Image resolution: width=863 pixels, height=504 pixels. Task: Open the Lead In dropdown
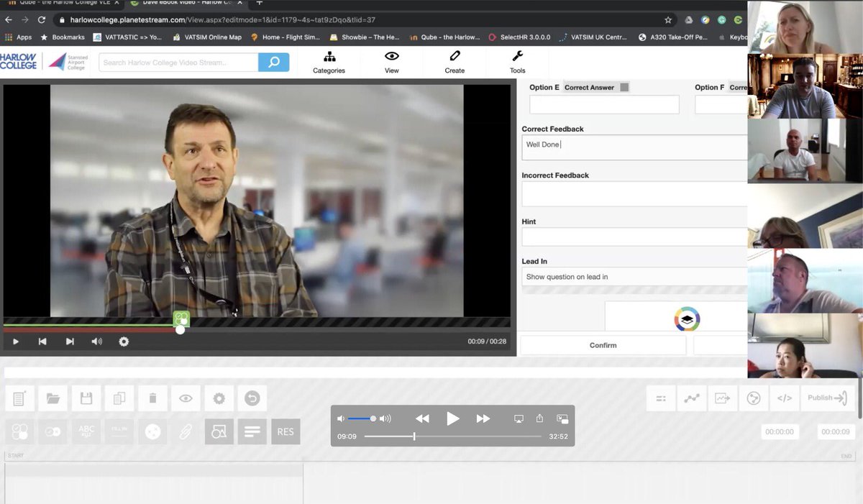[634, 277]
